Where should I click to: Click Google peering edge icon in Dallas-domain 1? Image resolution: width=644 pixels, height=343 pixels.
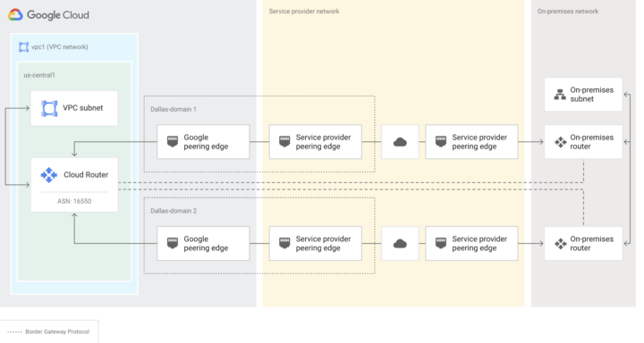(173, 141)
